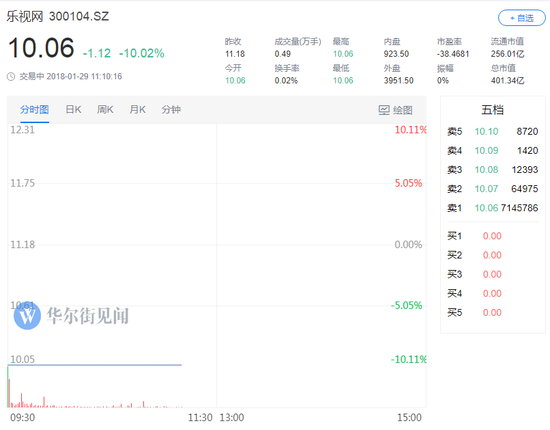Screen dimensions: 550x430
Task: Select the 卖5 order row at 10.10
Action: [x=492, y=132]
